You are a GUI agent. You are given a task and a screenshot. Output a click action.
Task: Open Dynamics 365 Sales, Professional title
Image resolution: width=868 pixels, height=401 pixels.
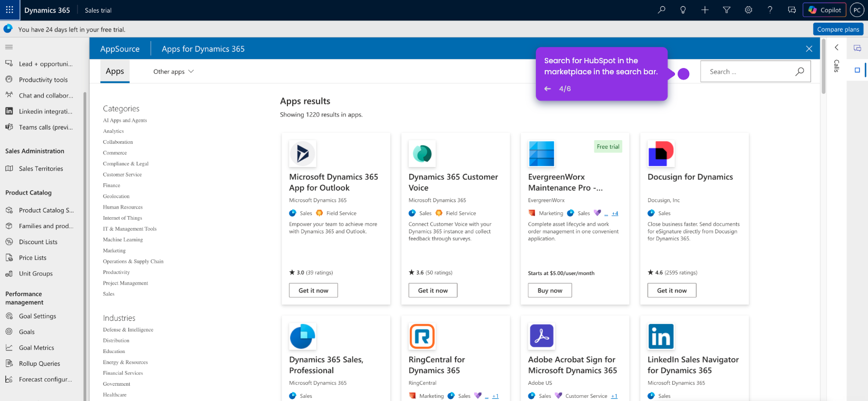click(326, 365)
